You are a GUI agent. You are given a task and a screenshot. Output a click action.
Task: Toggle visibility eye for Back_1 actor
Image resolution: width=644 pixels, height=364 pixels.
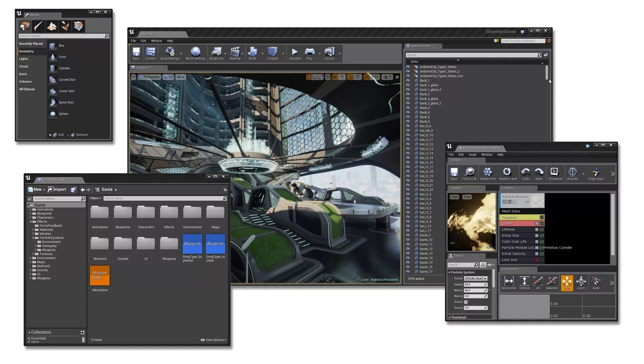(x=408, y=81)
